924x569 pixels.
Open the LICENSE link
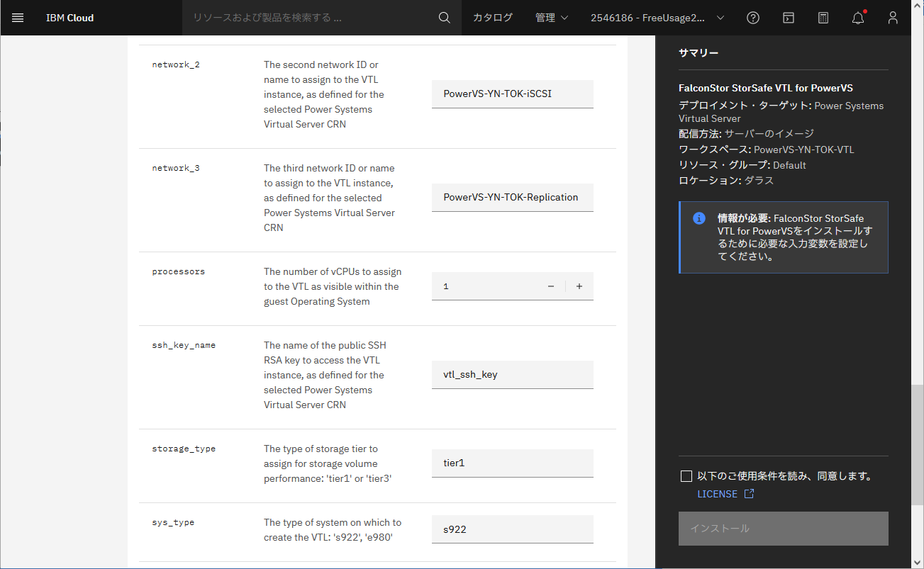point(717,494)
